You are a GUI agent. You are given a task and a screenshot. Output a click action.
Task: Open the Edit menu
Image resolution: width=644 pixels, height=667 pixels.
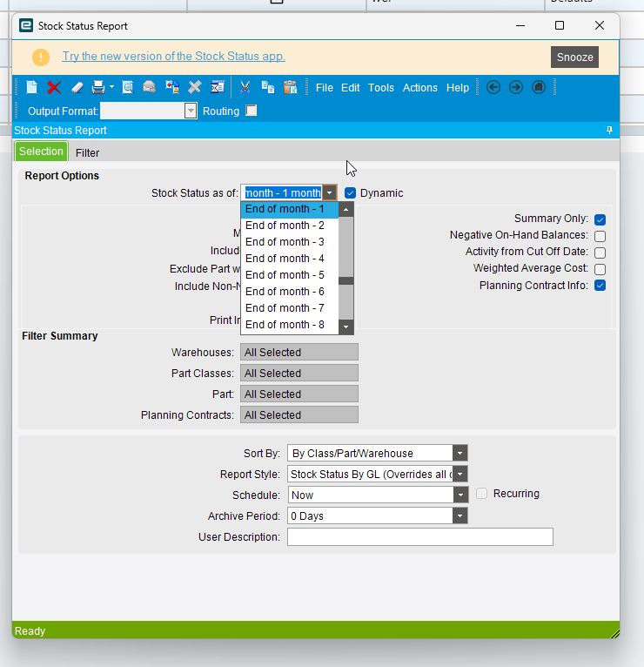click(x=350, y=88)
